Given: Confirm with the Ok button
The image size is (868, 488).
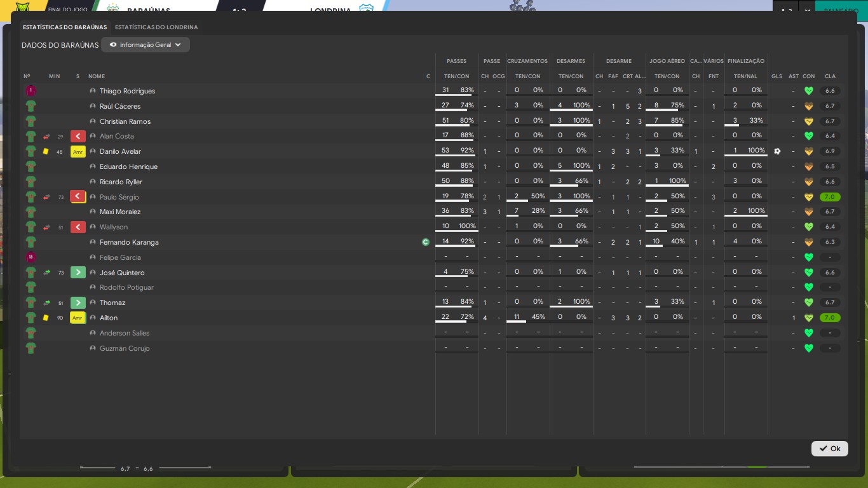Looking at the screenshot, I should (x=829, y=449).
